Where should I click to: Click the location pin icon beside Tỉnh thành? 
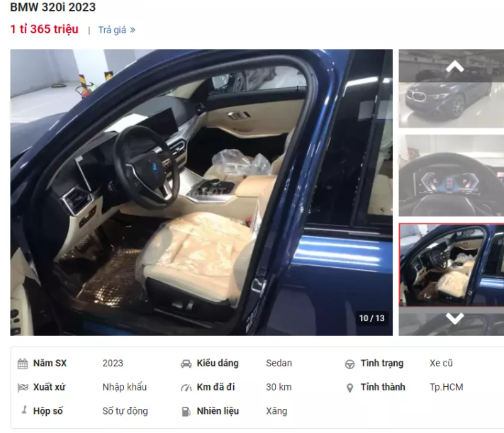click(349, 388)
